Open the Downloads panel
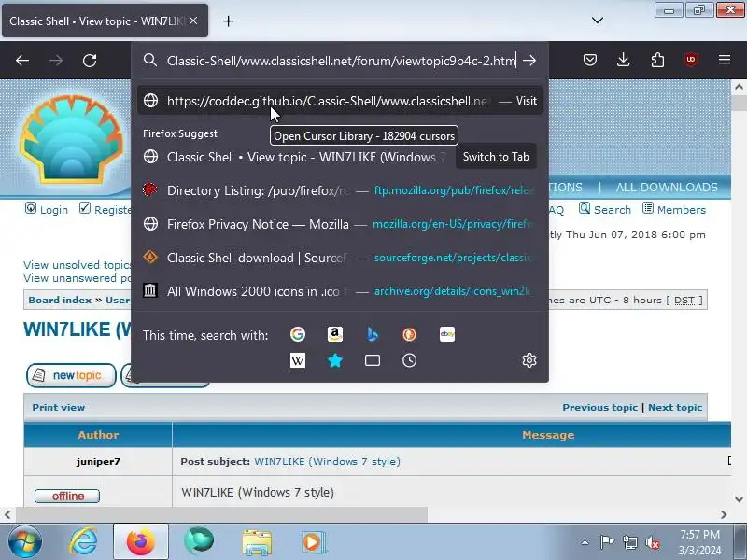This screenshot has width=747, height=560. tap(623, 60)
